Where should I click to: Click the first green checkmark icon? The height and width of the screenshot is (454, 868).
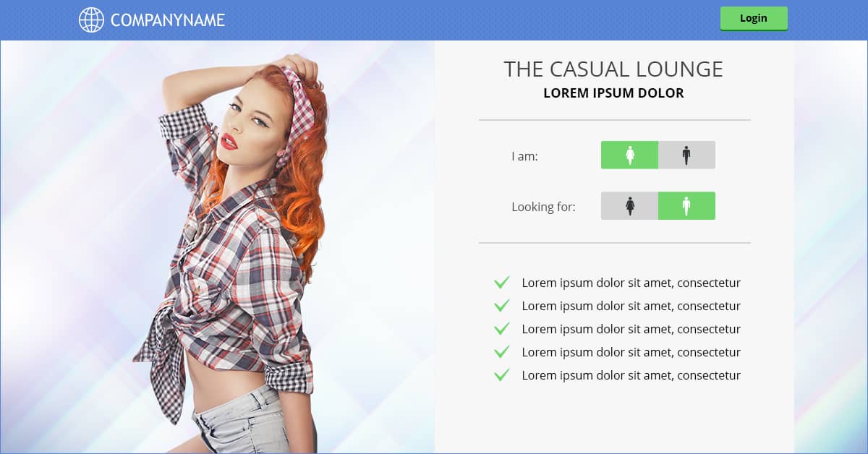click(x=501, y=283)
